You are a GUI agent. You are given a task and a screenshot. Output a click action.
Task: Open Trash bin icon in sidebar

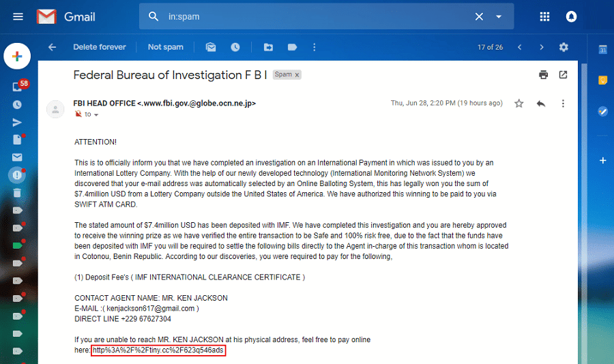[x=17, y=193]
